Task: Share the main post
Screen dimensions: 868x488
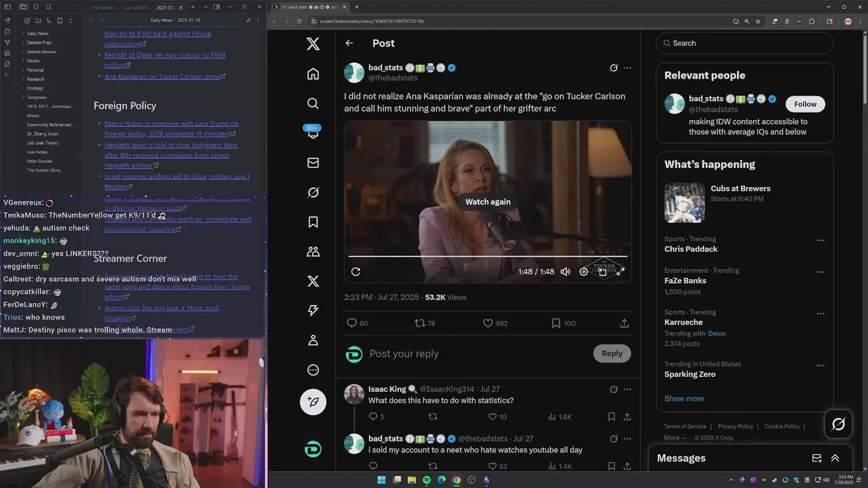Action: click(x=624, y=323)
